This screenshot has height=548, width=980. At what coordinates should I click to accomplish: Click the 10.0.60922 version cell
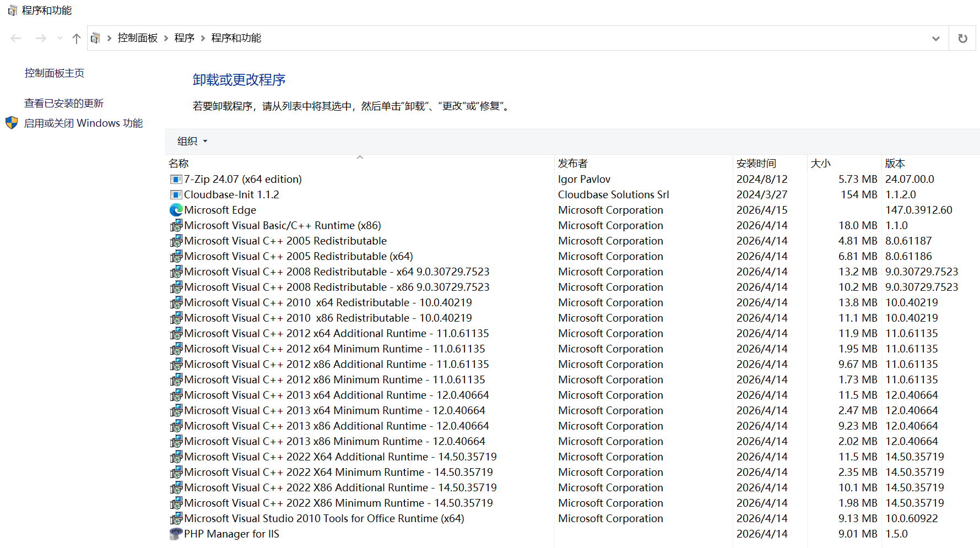tap(912, 519)
